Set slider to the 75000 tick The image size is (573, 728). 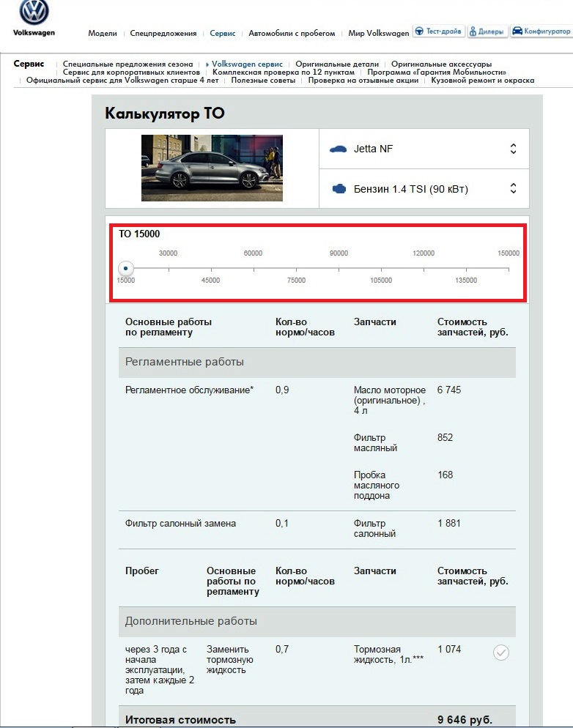(x=296, y=268)
